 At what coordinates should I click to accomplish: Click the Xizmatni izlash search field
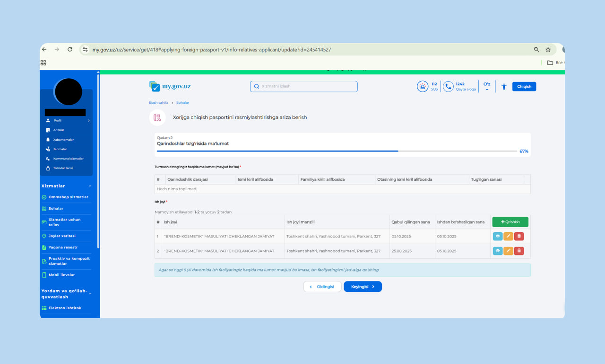(304, 86)
